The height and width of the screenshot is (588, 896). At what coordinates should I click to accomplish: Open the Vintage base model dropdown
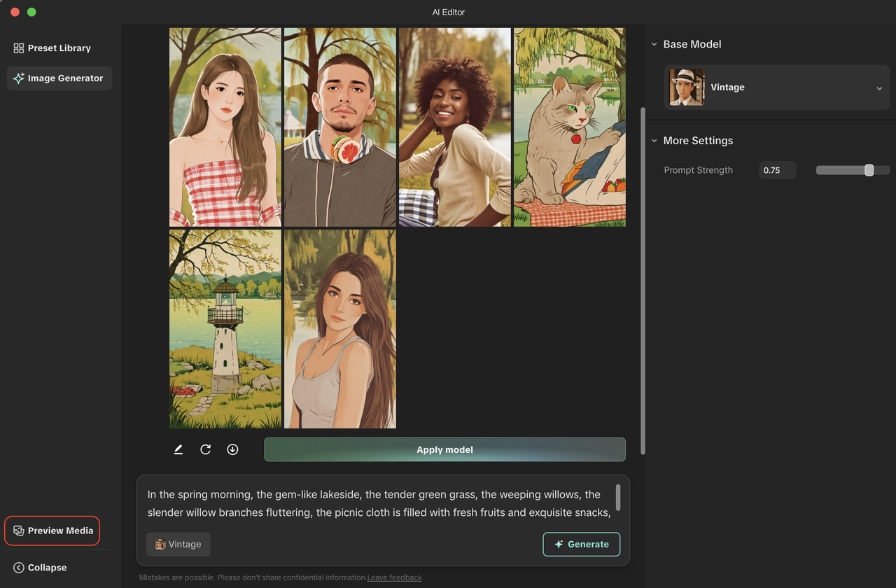pyautogui.click(x=776, y=87)
